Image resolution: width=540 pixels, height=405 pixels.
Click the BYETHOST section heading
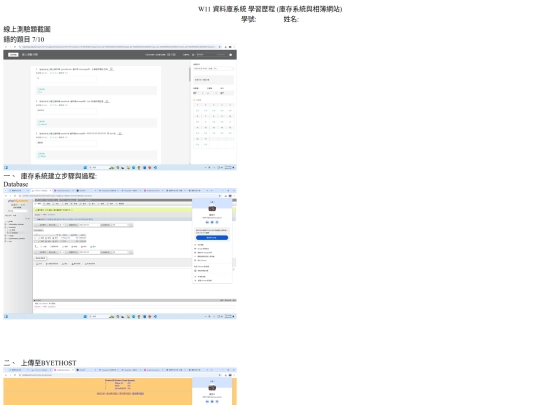click(40, 363)
